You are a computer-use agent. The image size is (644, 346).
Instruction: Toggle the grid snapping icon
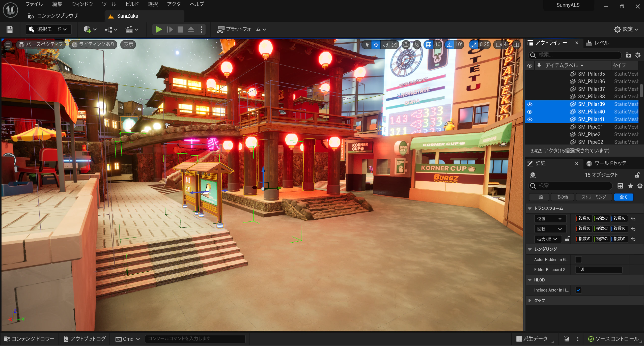tap(428, 45)
